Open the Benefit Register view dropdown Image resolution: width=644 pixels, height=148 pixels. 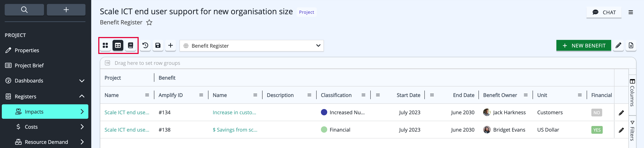click(252, 46)
